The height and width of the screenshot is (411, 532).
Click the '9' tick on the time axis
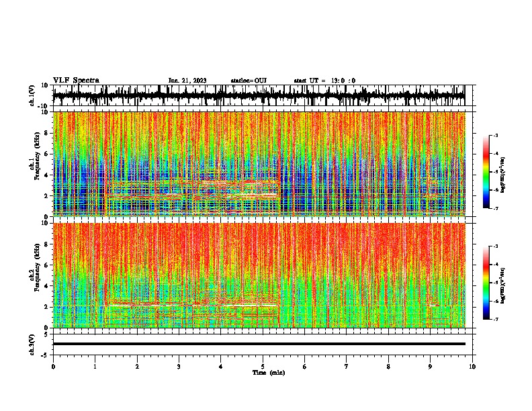430,367
